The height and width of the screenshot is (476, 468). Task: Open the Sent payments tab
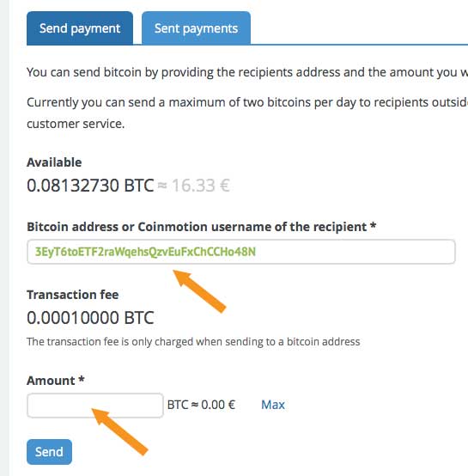click(x=196, y=28)
